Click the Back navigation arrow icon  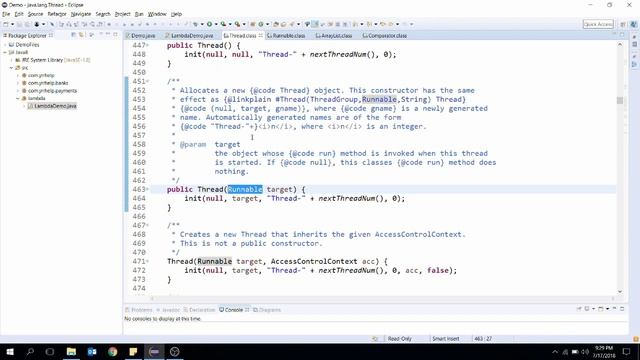[390, 24]
